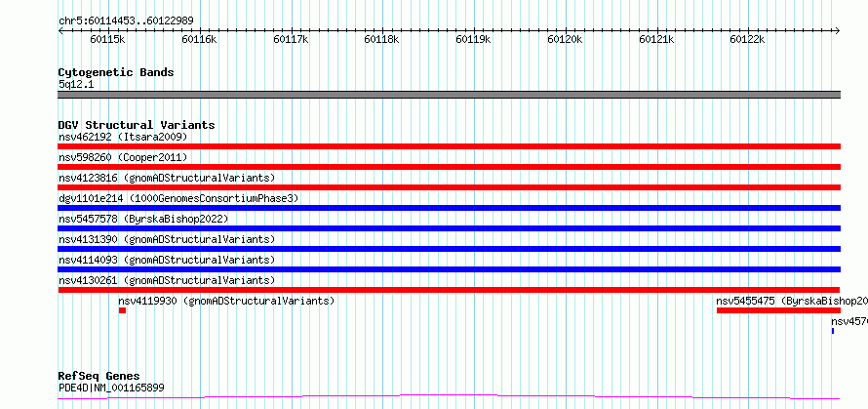The image size is (868, 409).
Task: Click the 60122k ruler mark
Action: [747, 39]
